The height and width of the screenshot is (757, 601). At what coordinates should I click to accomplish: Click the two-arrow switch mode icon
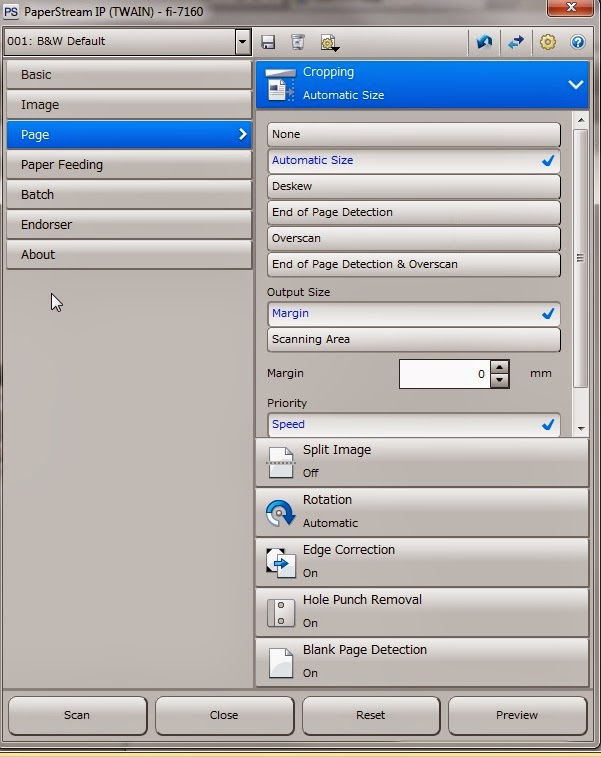point(516,42)
